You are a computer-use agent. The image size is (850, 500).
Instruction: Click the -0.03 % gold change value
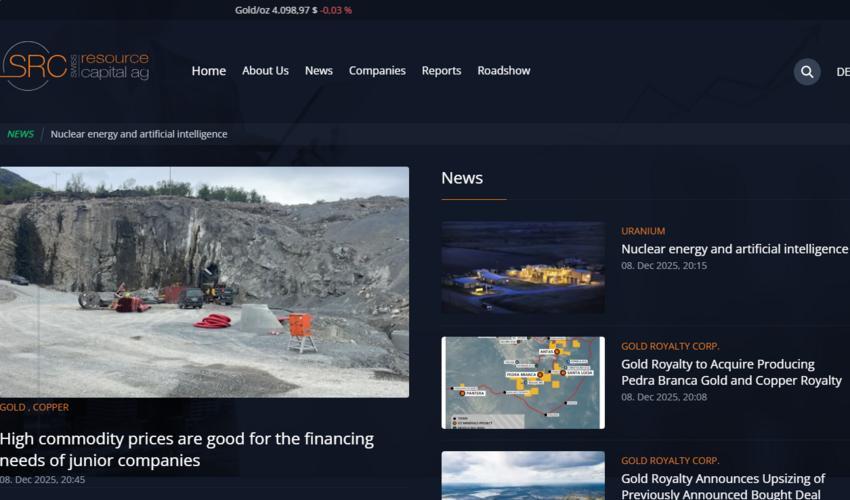click(x=336, y=10)
